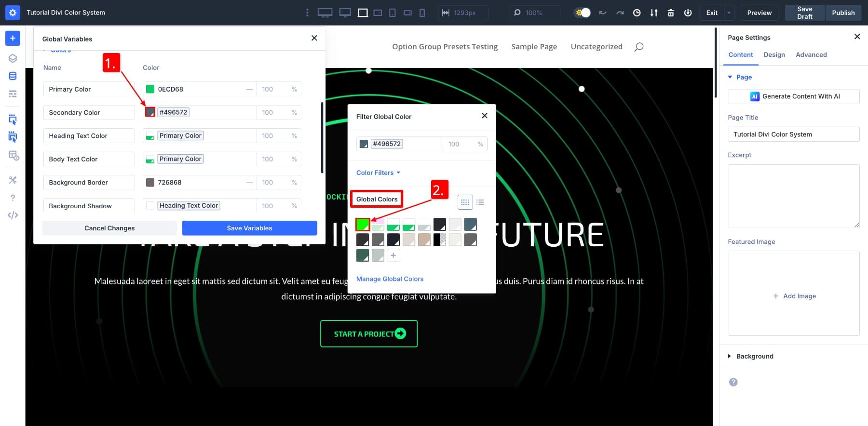Switch global colors to list view
868x426 pixels.
point(480,202)
